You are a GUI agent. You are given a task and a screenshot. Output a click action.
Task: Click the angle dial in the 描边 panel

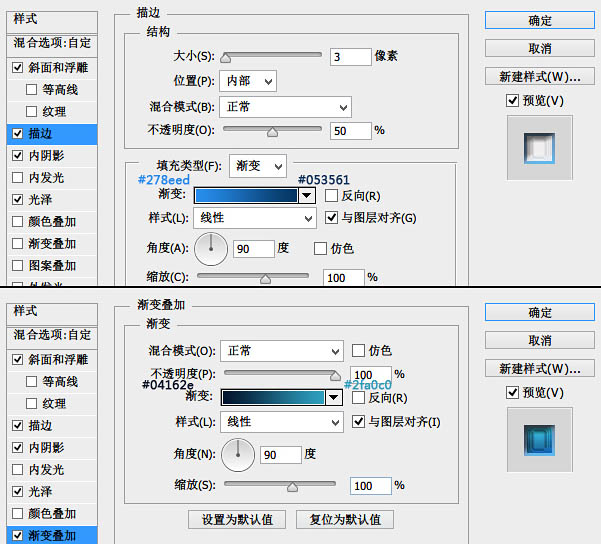click(x=211, y=249)
